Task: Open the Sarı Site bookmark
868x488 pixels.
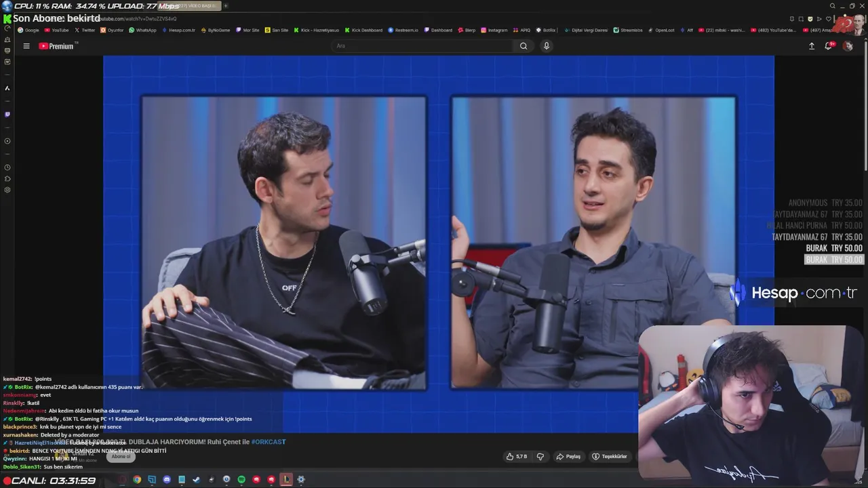Action: point(277,30)
